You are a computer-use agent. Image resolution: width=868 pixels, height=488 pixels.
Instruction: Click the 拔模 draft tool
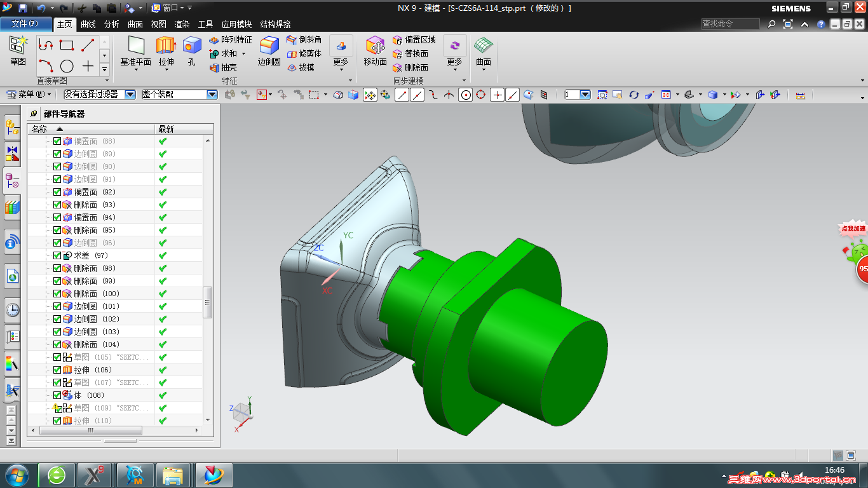click(x=301, y=67)
